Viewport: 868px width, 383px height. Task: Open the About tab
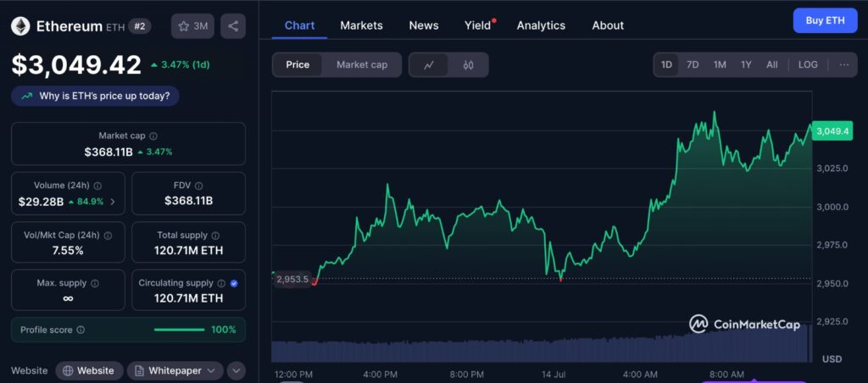click(x=608, y=25)
